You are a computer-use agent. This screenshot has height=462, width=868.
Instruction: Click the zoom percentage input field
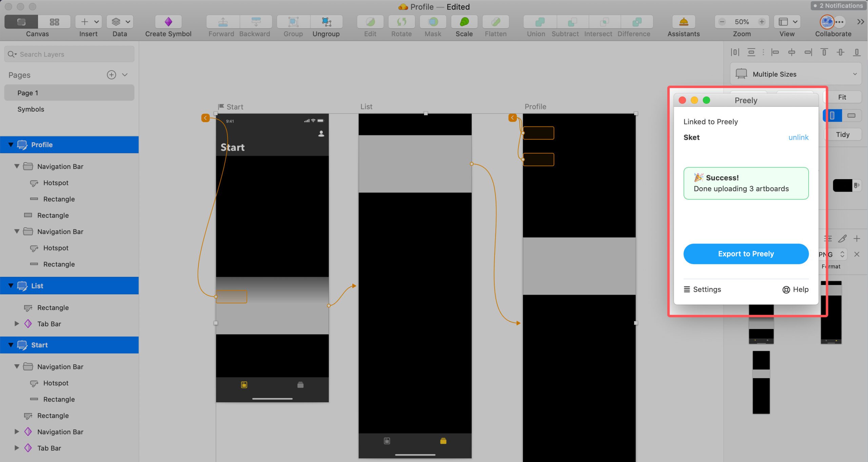point(741,21)
